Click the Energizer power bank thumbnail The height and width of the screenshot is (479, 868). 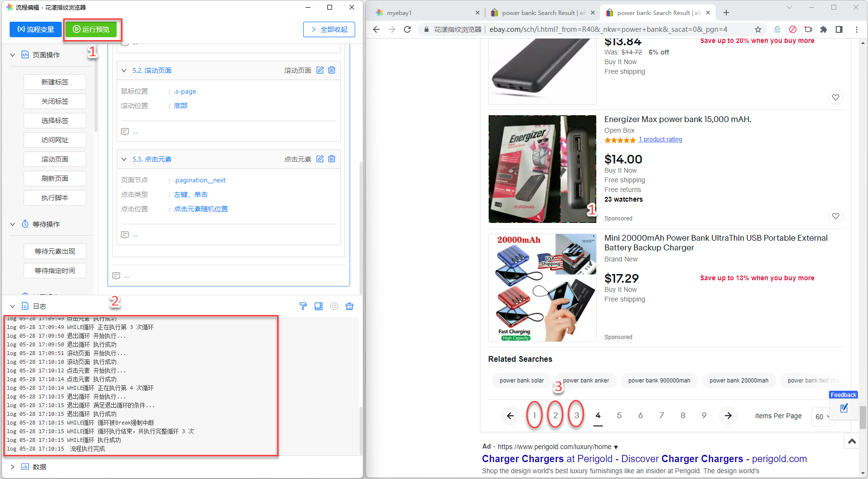542,169
